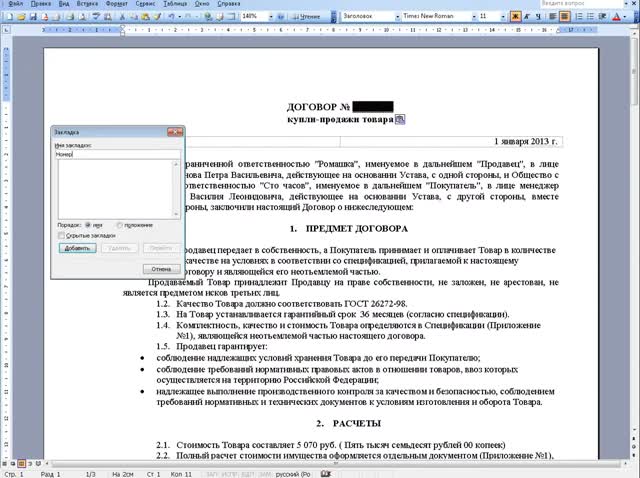This screenshot has width=640, height=478.
Task: Click the 'Введите вопрос' help search box
Action: [580, 4]
